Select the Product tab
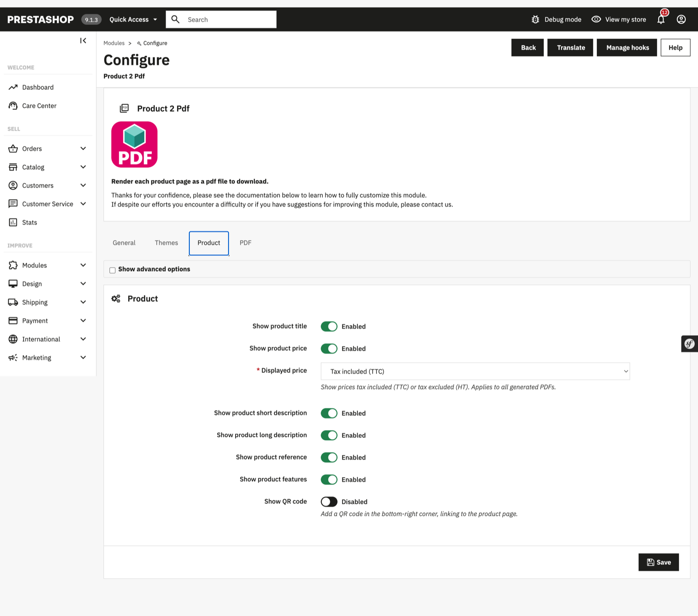 (x=209, y=243)
